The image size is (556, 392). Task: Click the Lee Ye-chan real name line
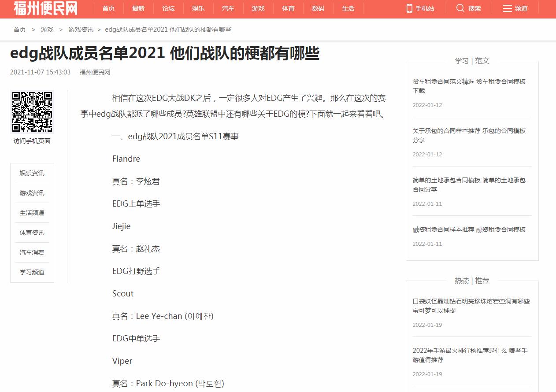(x=163, y=316)
